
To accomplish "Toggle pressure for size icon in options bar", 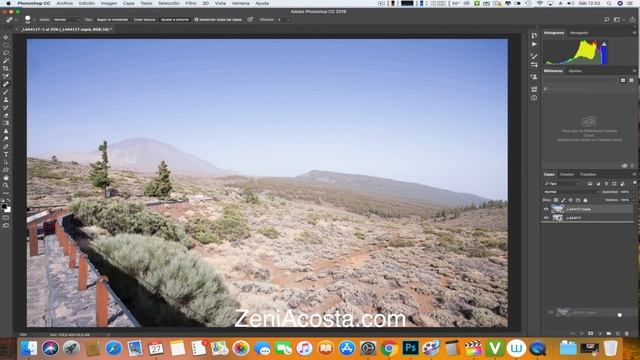I will pyautogui.click(x=250, y=20).
